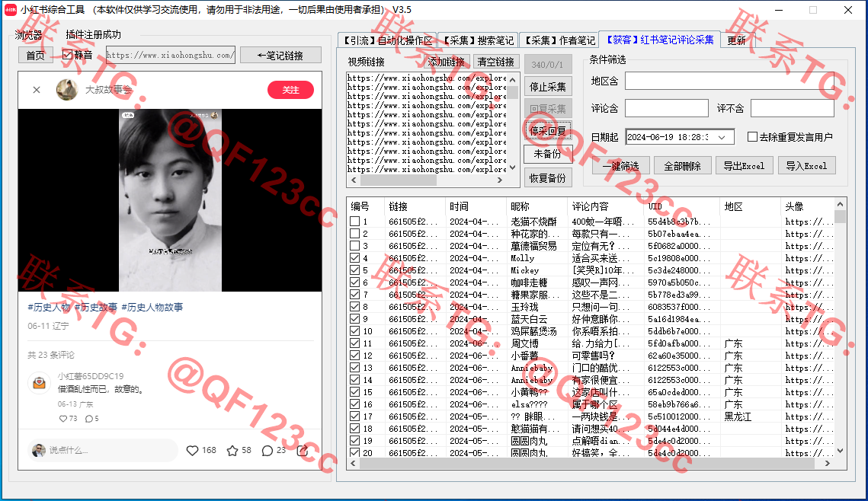Image resolution: width=868 pixels, height=501 pixels.
Task: Switch to 【采集】作者笔记 tab
Action: (x=559, y=40)
